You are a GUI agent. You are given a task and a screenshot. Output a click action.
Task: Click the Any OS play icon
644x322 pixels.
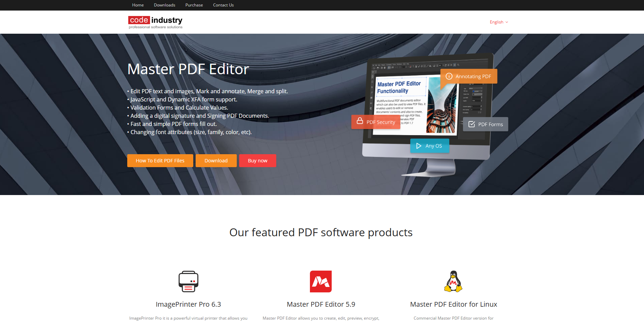(419, 146)
